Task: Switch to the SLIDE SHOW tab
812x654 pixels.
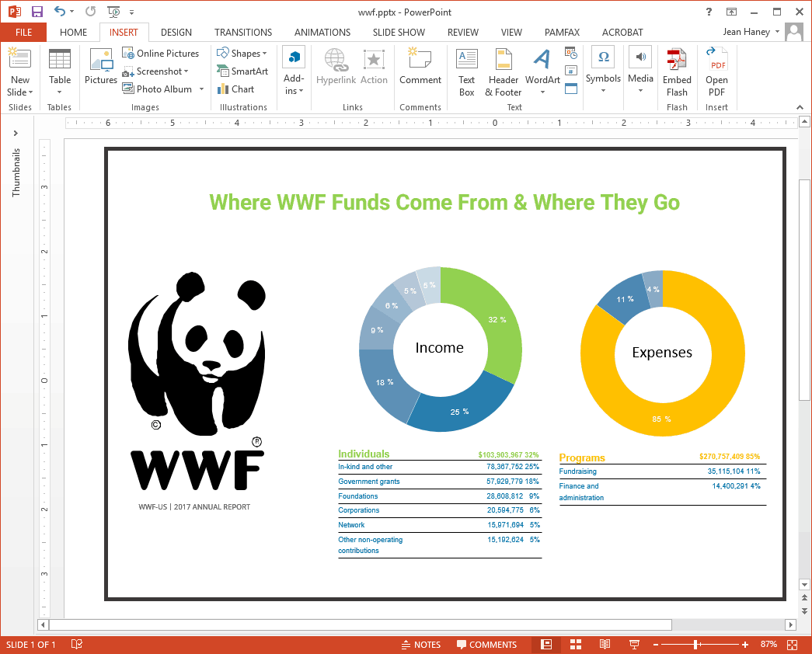Action: click(399, 32)
